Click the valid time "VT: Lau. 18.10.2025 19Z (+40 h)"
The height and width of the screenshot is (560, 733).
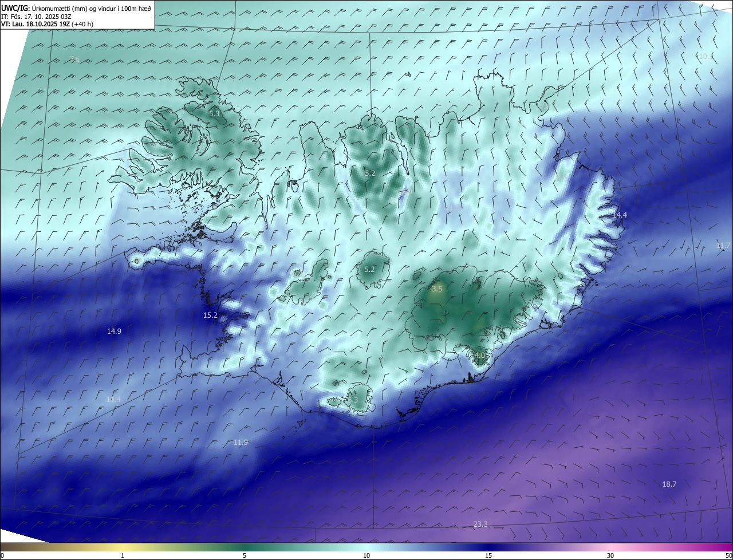click(48, 24)
